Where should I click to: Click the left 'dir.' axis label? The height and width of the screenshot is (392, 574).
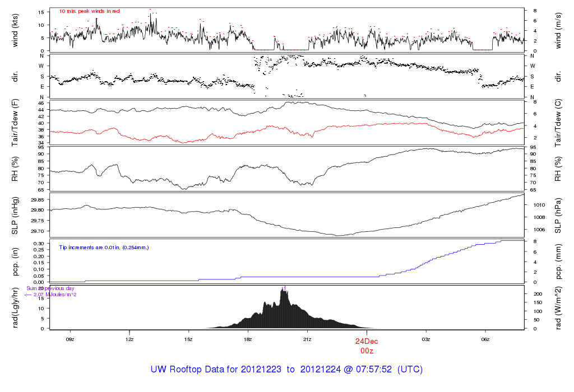click(15, 77)
